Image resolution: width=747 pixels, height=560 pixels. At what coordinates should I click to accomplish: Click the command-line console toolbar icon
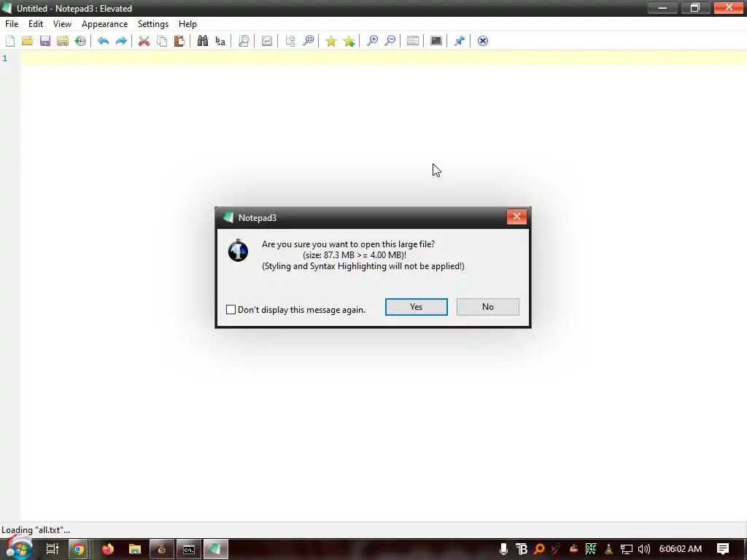click(x=436, y=41)
